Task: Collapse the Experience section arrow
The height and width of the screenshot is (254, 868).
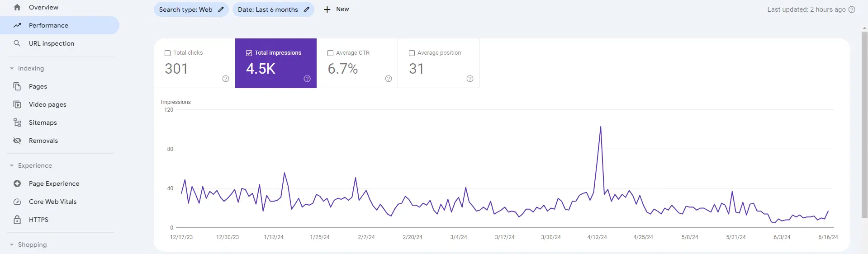Action: pyautogui.click(x=12, y=166)
